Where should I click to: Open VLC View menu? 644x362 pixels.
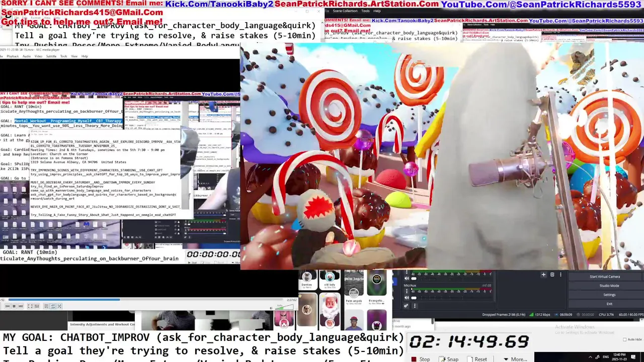74,56
